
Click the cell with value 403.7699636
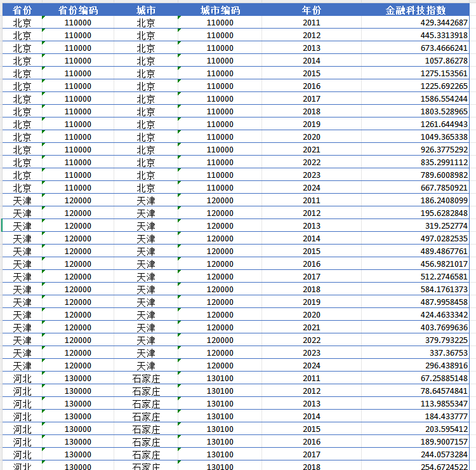pyautogui.click(x=415, y=327)
